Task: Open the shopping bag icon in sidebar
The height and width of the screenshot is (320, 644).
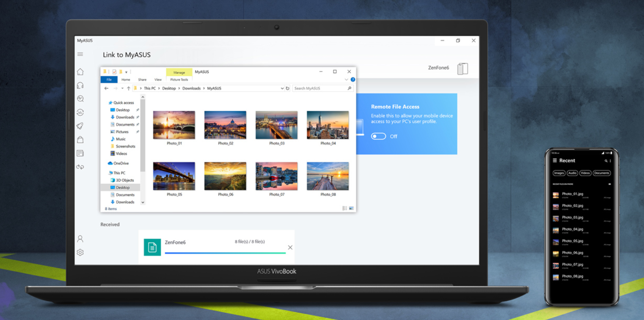Action: [x=80, y=140]
